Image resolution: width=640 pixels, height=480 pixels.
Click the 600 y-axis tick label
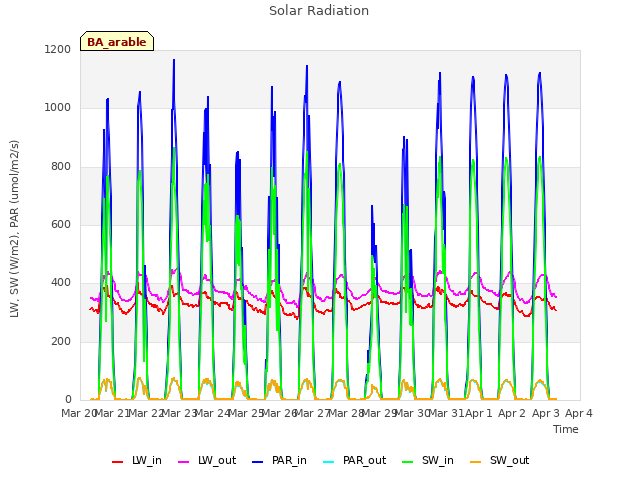(x=61, y=224)
